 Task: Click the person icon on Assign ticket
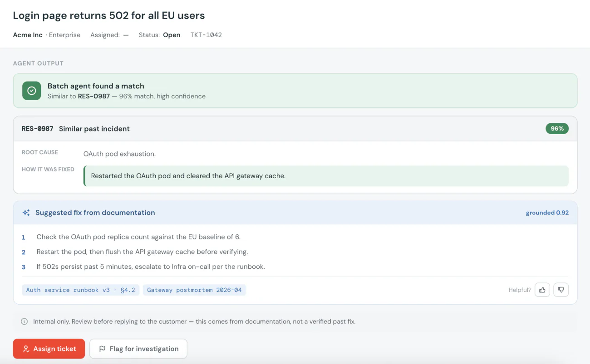click(26, 349)
